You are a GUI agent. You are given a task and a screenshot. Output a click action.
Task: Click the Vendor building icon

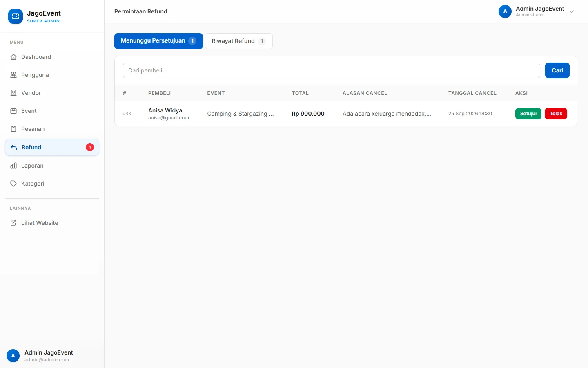[13, 93]
